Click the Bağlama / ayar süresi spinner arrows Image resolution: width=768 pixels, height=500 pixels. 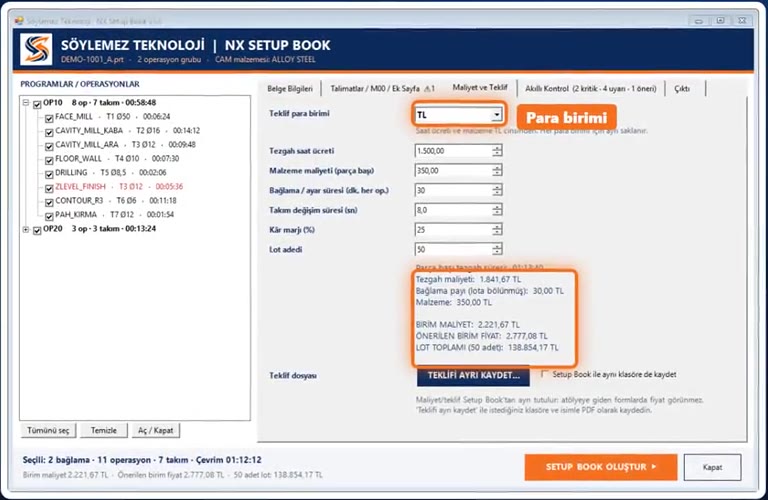[497, 190]
